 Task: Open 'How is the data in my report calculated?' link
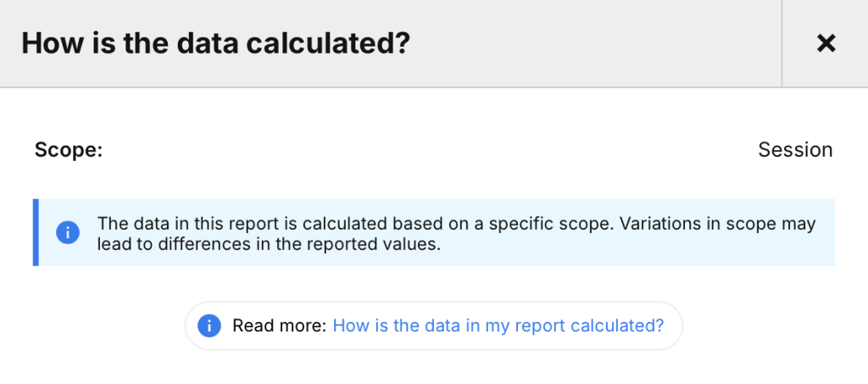498,326
